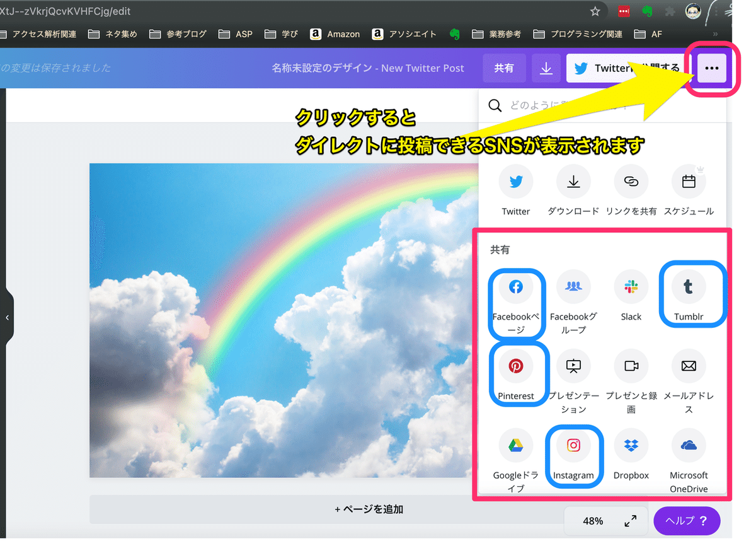756x553 pixels.
Task: Open the Amazon bookmarks folder
Action: (x=335, y=34)
